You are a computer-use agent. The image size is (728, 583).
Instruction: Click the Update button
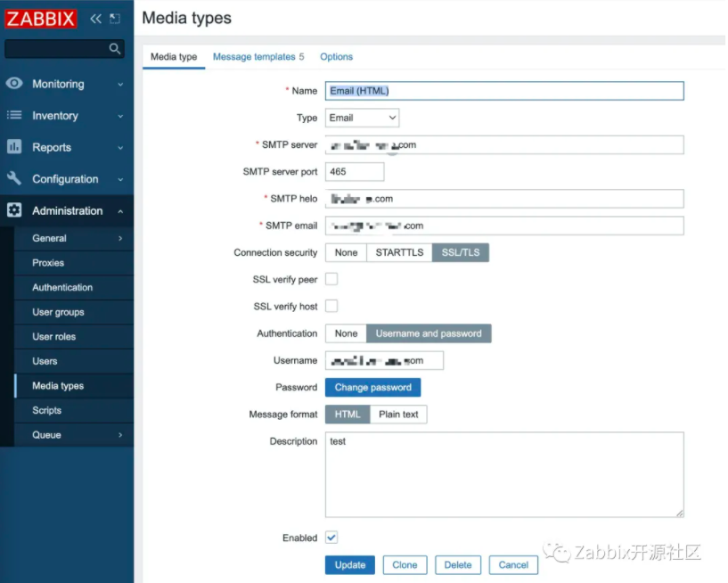[350, 565]
